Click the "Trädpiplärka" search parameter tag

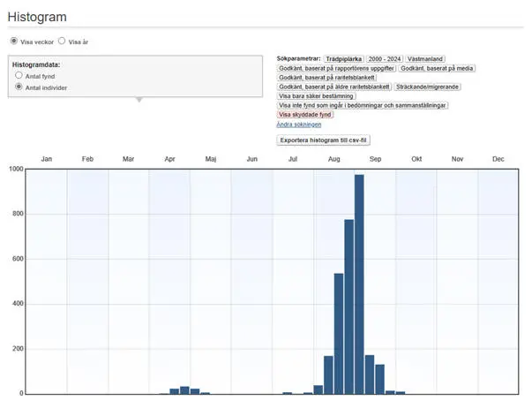(x=345, y=58)
